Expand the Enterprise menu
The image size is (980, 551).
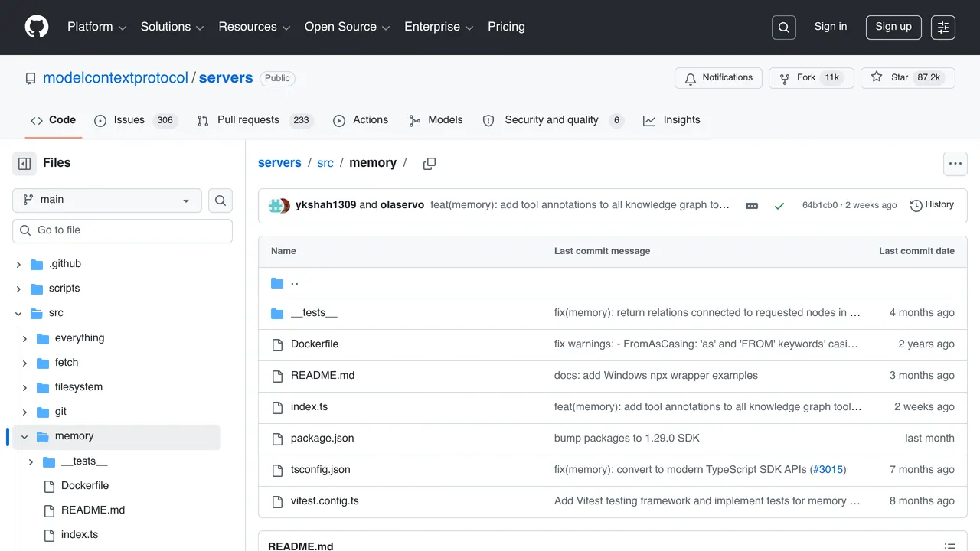[x=439, y=27]
